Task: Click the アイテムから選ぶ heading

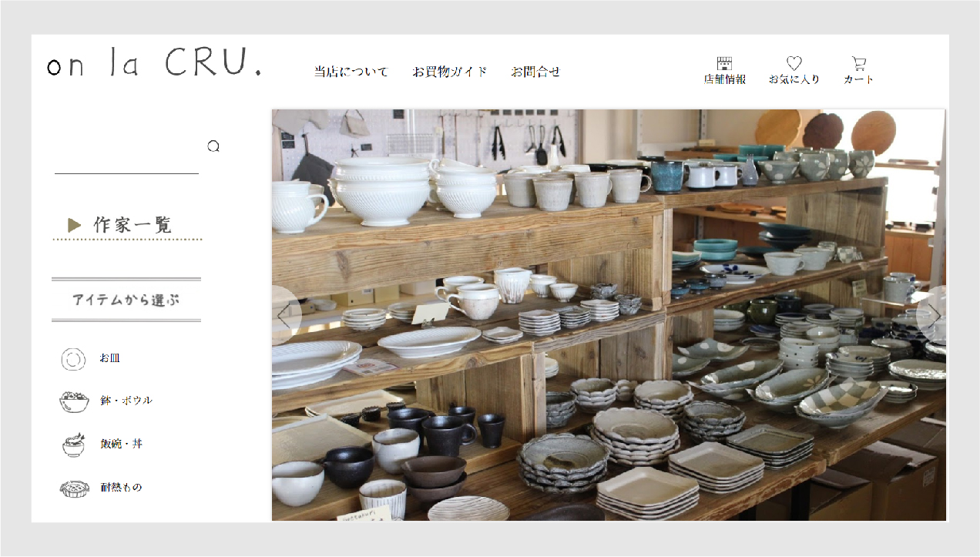Action: click(x=126, y=300)
